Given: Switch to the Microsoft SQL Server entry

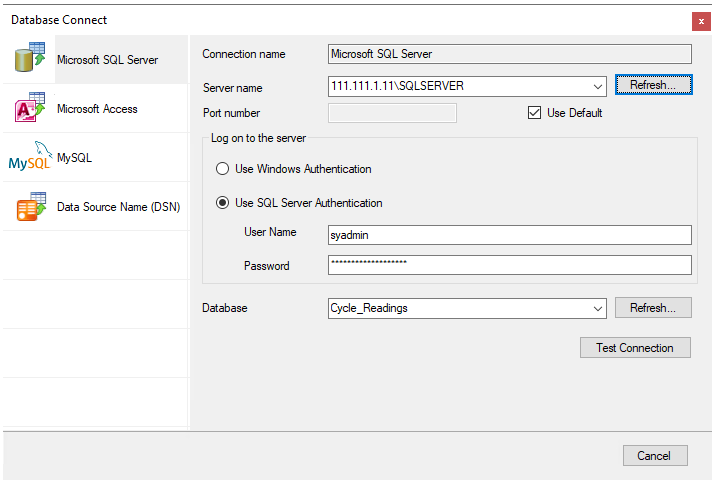Looking at the screenshot, I should (x=95, y=59).
